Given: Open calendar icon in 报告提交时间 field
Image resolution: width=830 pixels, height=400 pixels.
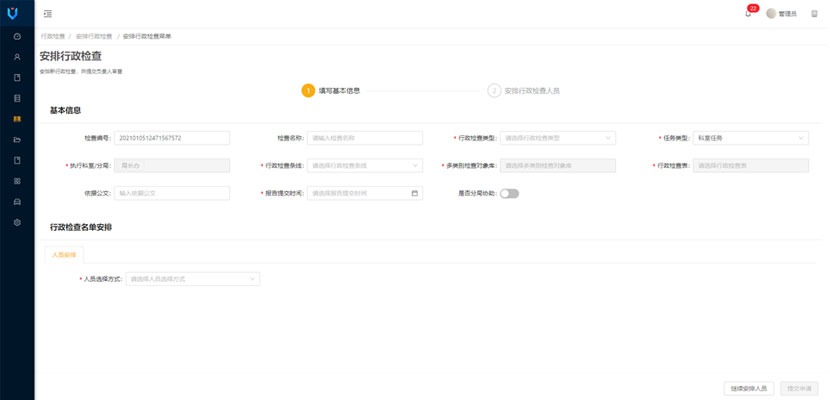Looking at the screenshot, I should [x=414, y=193].
